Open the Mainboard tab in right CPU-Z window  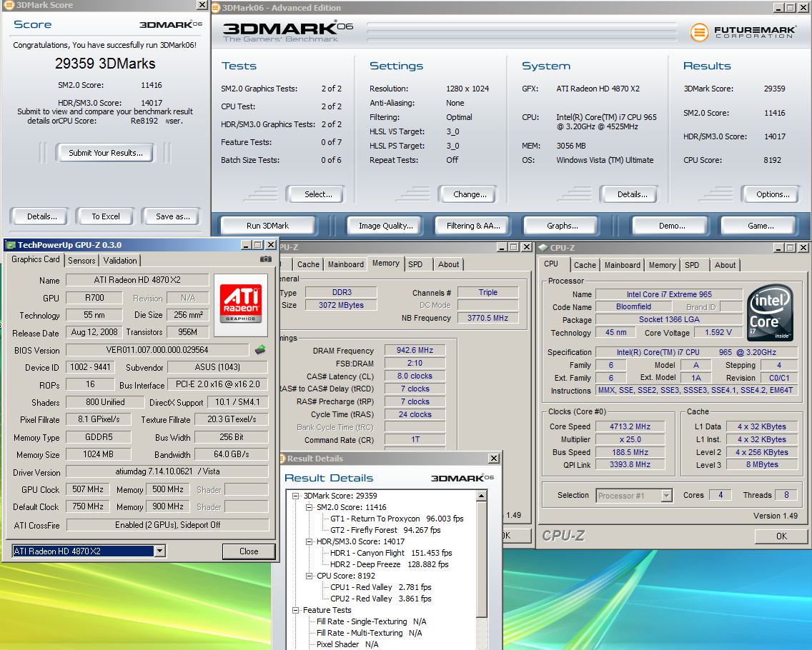pyautogui.click(x=623, y=265)
